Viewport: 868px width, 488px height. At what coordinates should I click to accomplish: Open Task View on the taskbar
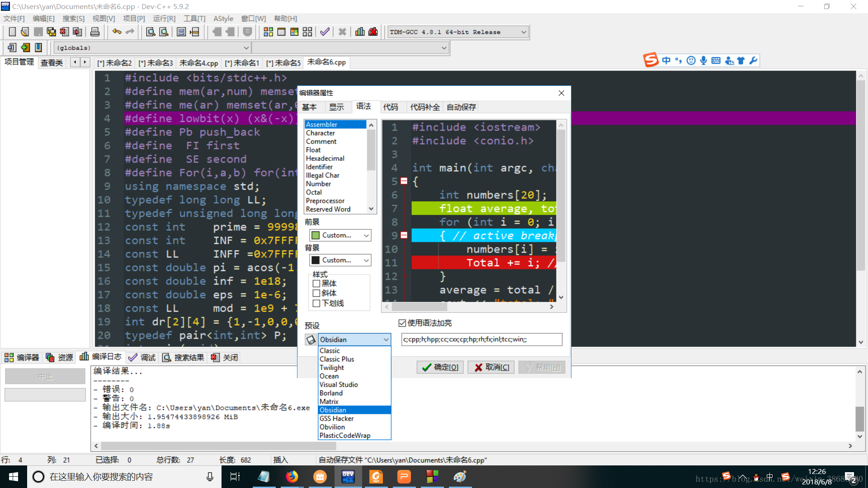pos(235,477)
